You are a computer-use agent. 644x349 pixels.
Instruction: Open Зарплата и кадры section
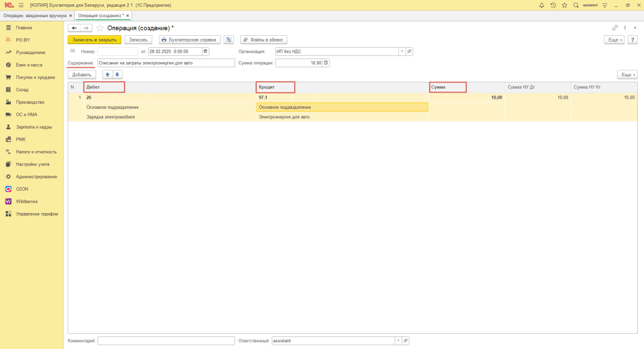(33, 126)
